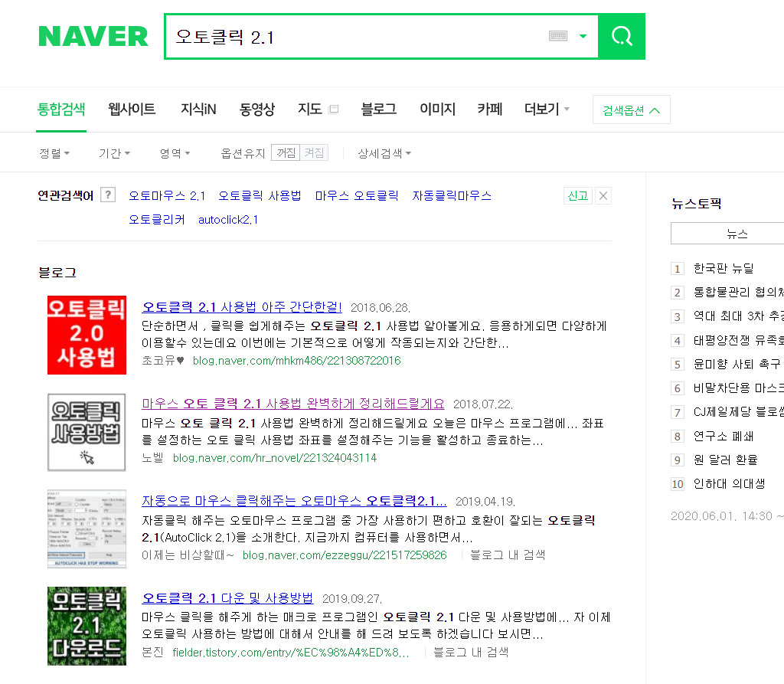Click the new-window icon beside 지도 tab
The width and height of the screenshot is (784, 684).
click(334, 109)
